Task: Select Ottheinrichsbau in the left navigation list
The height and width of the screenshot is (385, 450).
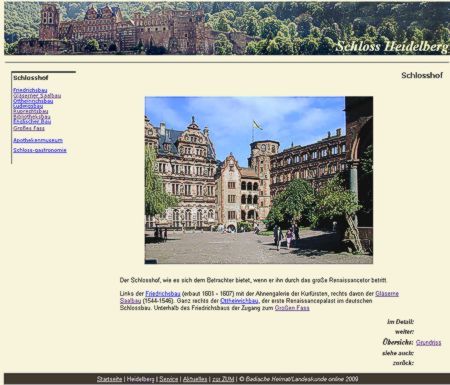Action: coord(33,101)
